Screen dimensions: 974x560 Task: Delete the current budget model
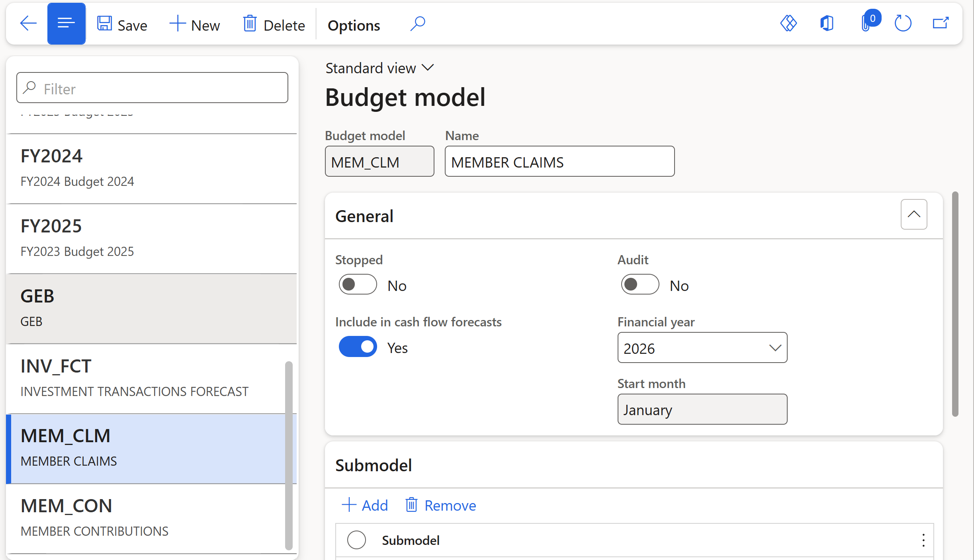coord(274,25)
